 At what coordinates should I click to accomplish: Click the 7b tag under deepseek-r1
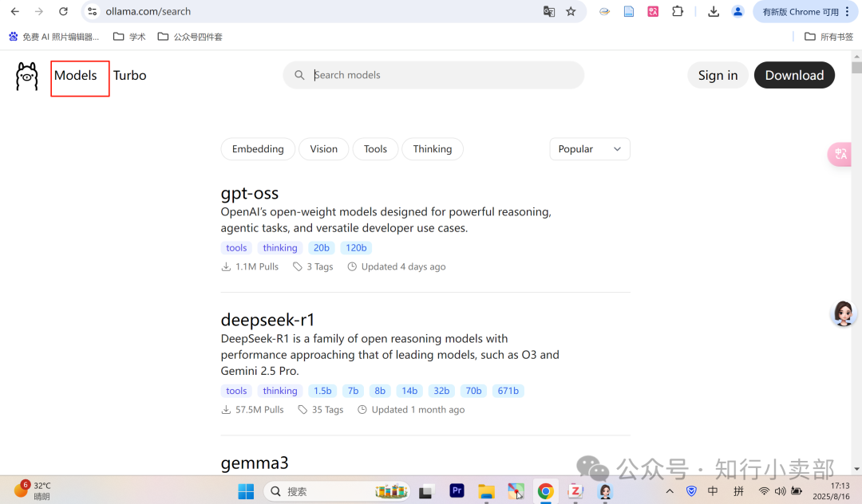pyautogui.click(x=353, y=391)
